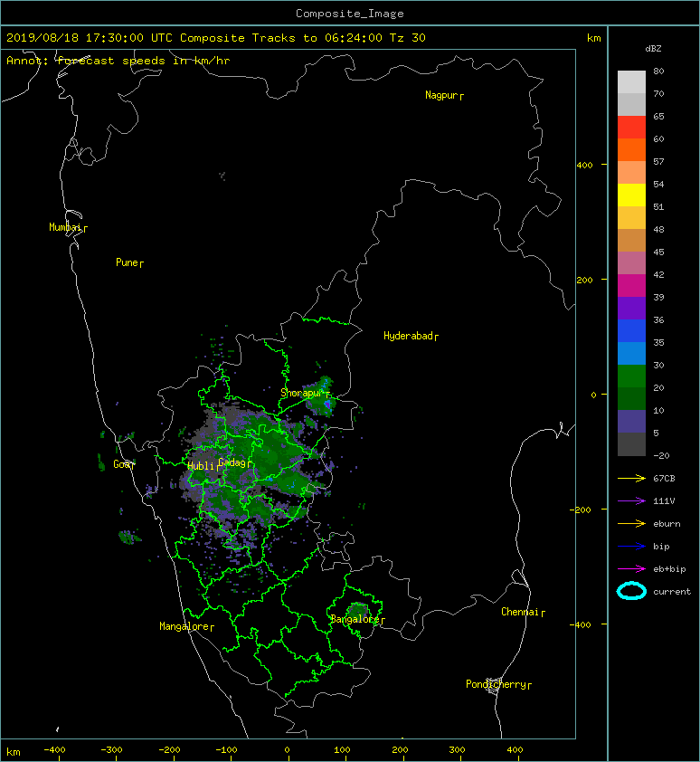Click the -400 tick on the vertical axis
The width and height of the screenshot is (700, 762).
580,624
